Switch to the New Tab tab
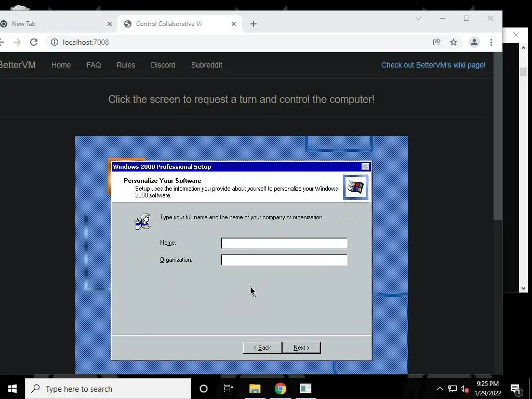Image resolution: width=532 pixels, height=399 pixels. [x=56, y=24]
